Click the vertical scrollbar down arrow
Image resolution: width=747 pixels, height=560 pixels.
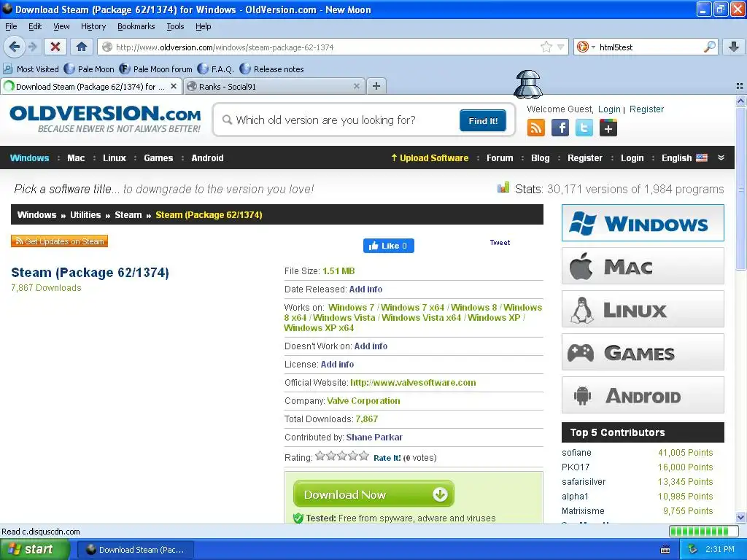point(740,517)
